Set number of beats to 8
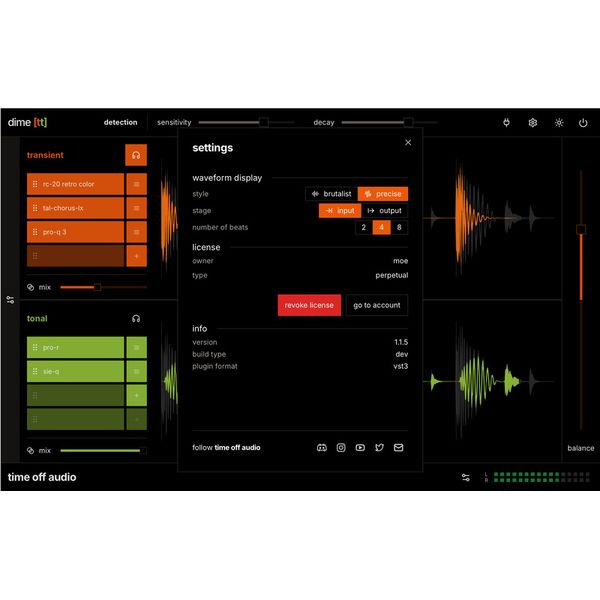 pos(399,228)
